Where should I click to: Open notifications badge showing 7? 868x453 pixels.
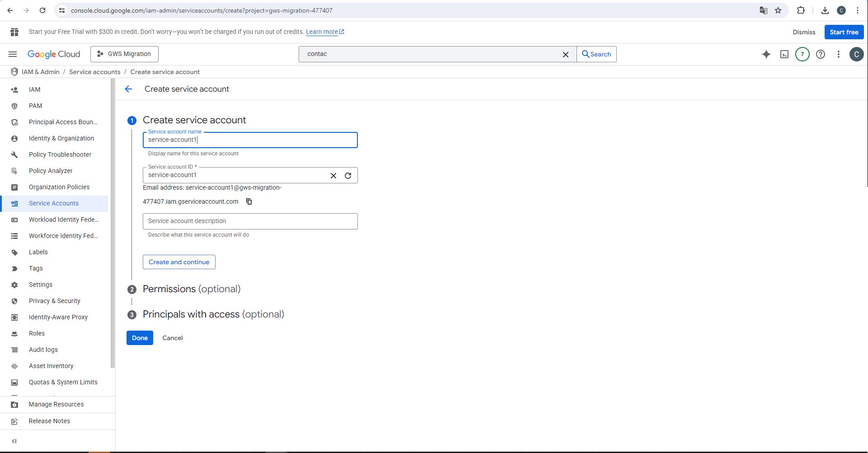point(802,54)
